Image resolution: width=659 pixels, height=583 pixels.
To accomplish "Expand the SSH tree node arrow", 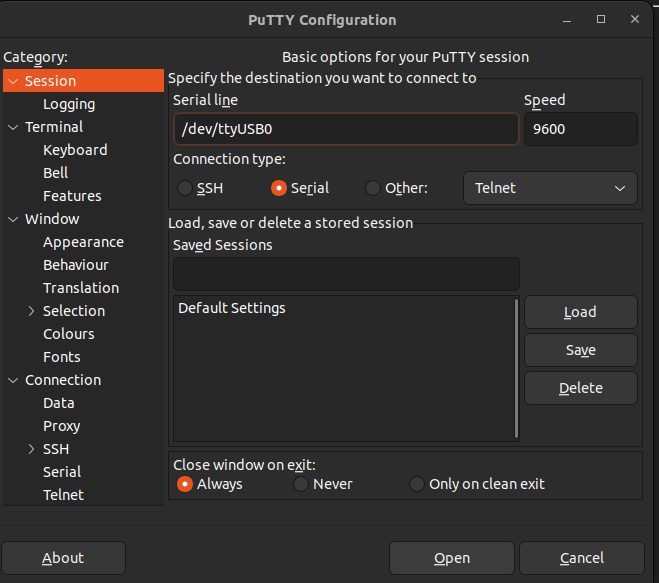I will (x=32, y=449).
